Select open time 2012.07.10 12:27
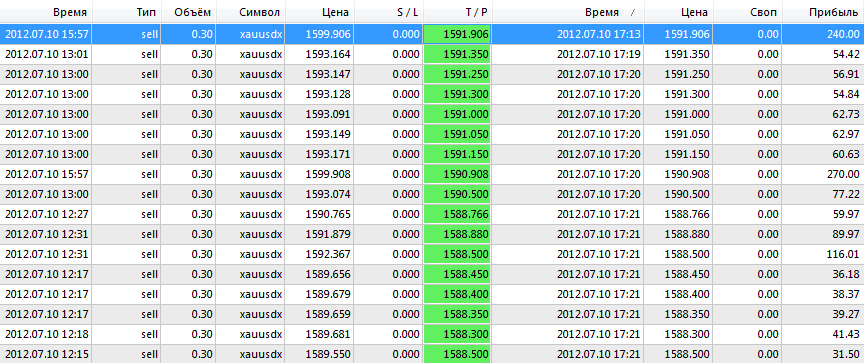Image resolution: width=864 pixels, height=363 pixels. [x=46, y=214]
